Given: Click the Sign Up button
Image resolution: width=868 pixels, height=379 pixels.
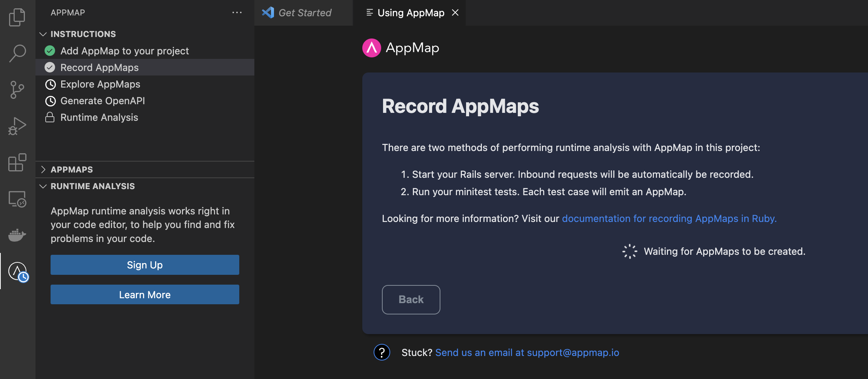Looking at the screenshot, I should click(145, 265).
